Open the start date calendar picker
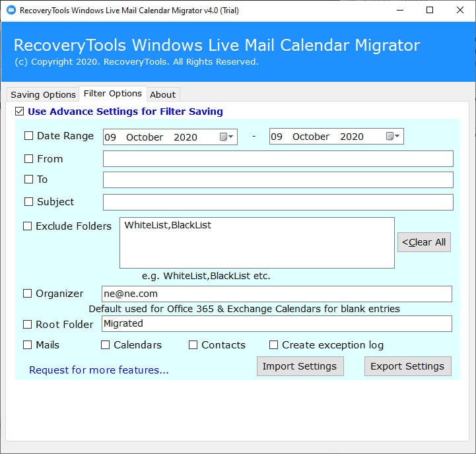This screenshot has height=454, width=476. click(x=226, y=137)
